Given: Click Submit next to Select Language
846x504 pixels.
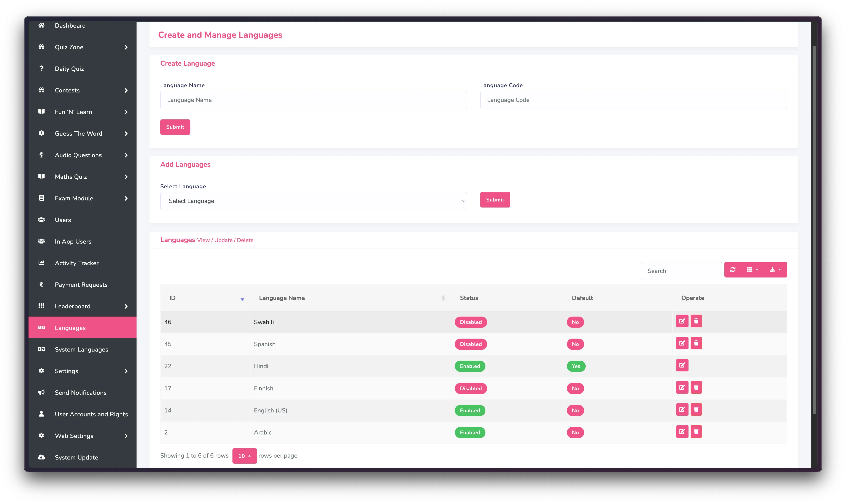Looking at the screenshot, I should tap(495, 200).
